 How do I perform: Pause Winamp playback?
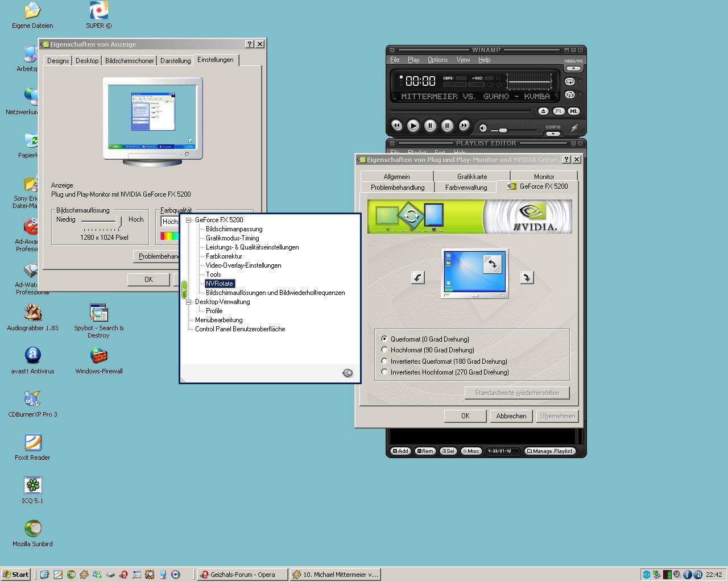pyautogui.click(x=431, y=126)
